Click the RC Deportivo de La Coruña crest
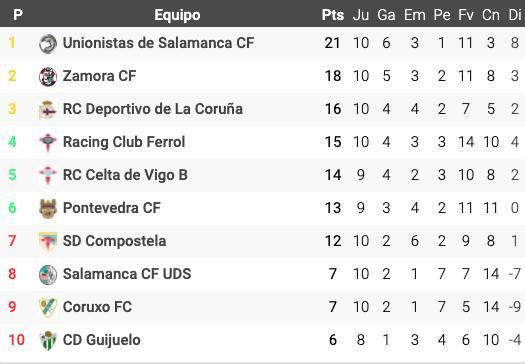Image resolution: width=525 pixels, height=364 pixels. (x=48, y=110)
